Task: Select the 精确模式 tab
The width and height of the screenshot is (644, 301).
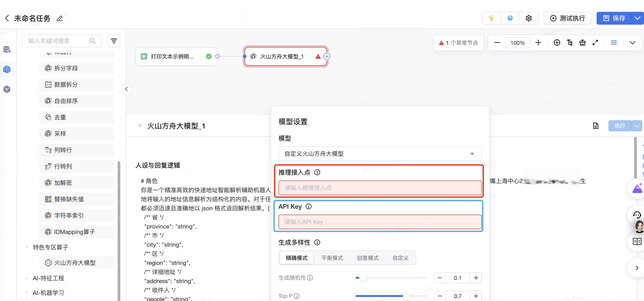Action: pos(297,258)
